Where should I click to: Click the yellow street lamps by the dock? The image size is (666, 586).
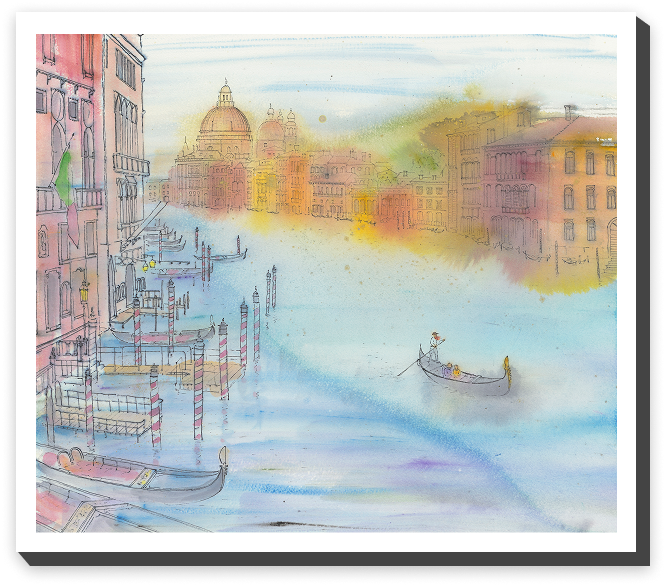(150, 265)
